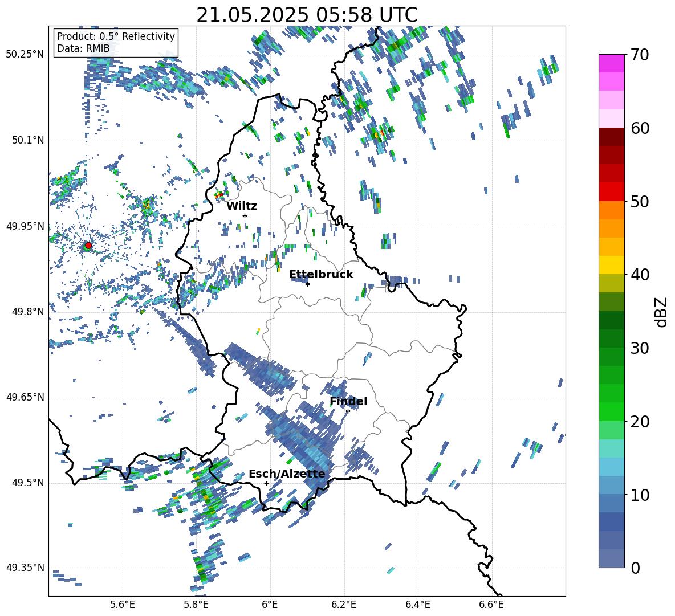
Task: Click the 6.6°E longitude label
Action: [491, 605]
